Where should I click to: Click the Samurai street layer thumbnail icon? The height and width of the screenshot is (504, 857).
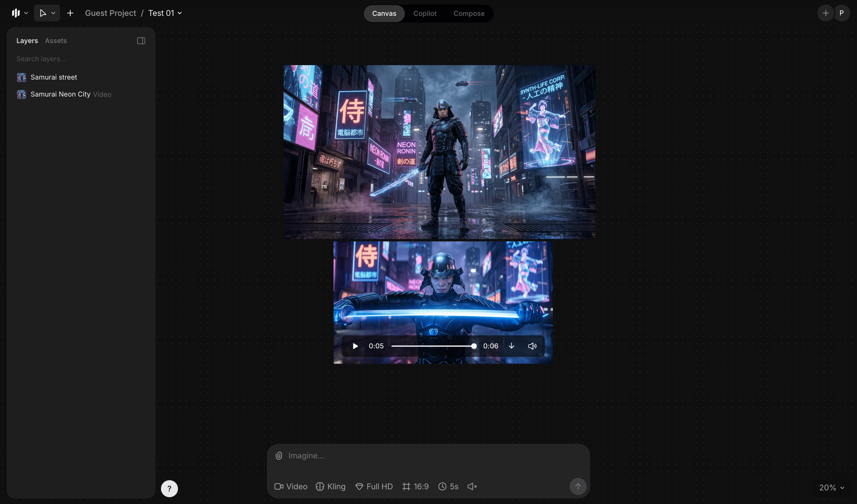pos(21,77)
